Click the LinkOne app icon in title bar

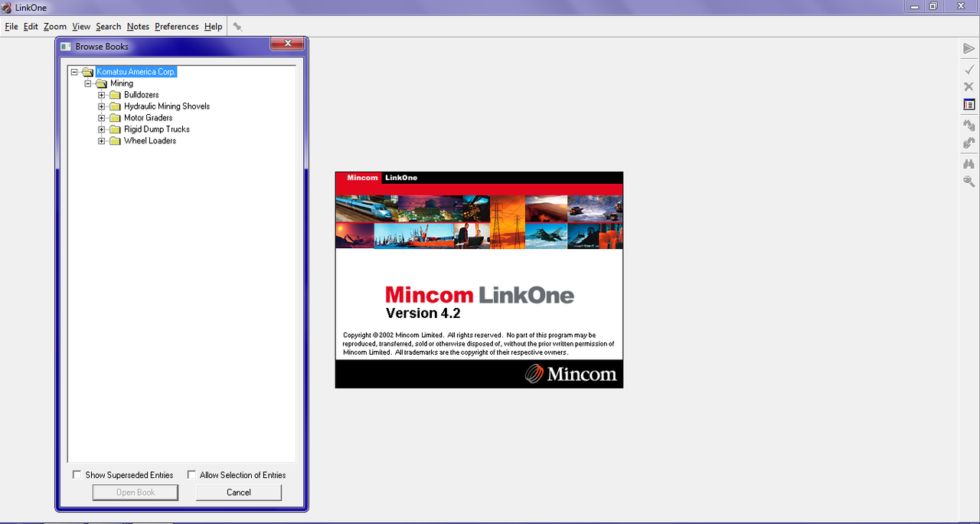[x=7, y=7]
